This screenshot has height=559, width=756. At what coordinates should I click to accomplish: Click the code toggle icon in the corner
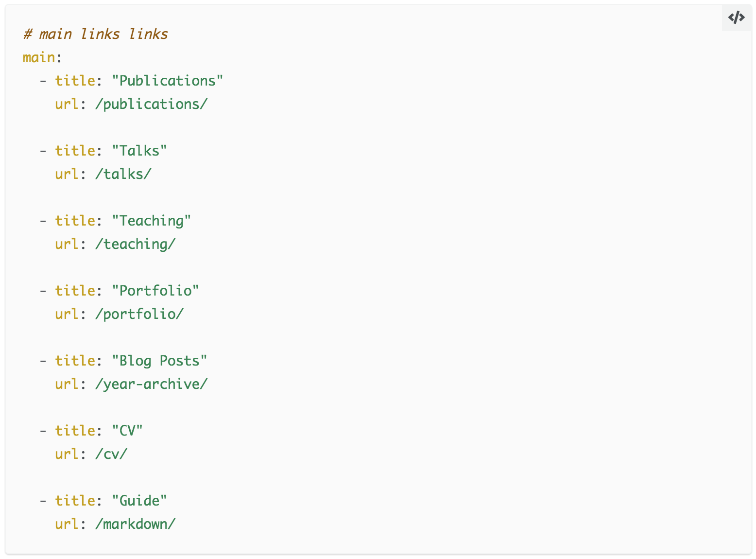point(736,18)
